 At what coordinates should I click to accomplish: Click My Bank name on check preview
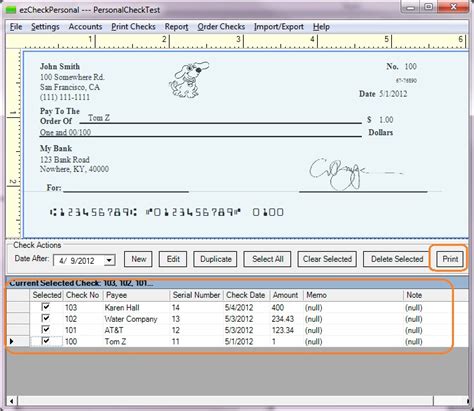point(56,148)
